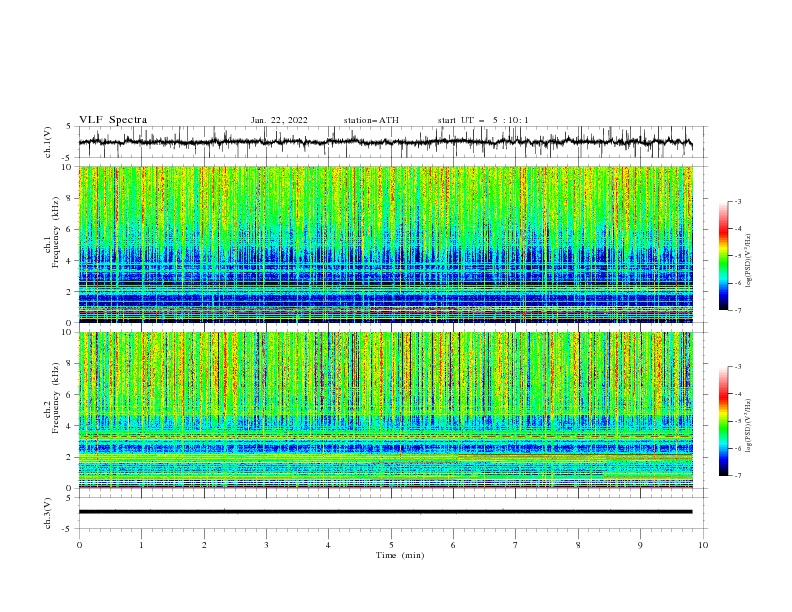Screen dimensions: 792x612
Task: Click time axis tick label '5'
Action: point(391,545)
